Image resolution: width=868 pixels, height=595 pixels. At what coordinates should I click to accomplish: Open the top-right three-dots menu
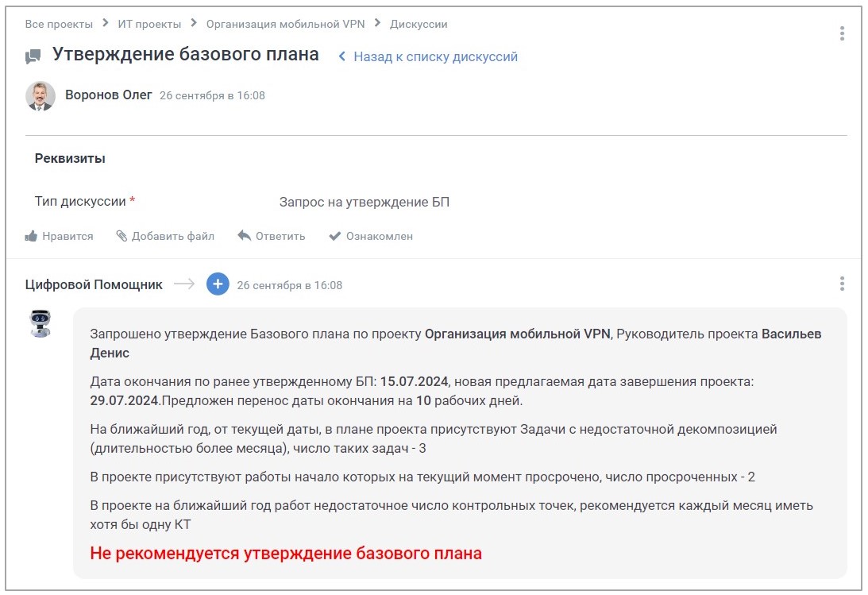coord(842,33)
